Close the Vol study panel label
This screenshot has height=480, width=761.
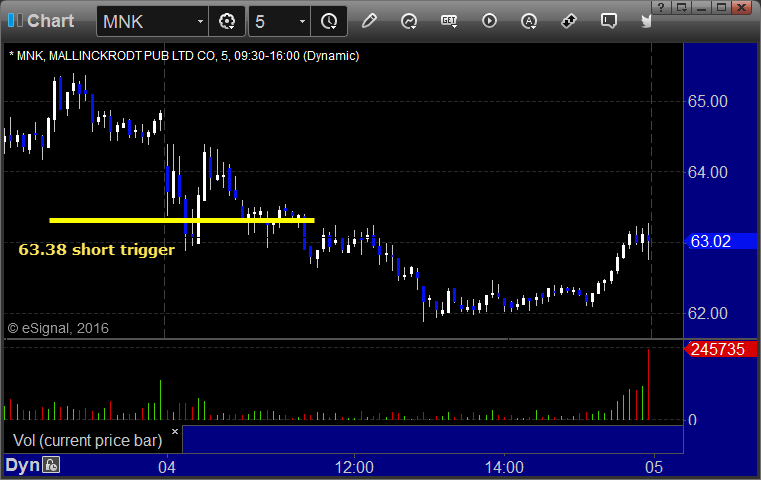(175, 431)
